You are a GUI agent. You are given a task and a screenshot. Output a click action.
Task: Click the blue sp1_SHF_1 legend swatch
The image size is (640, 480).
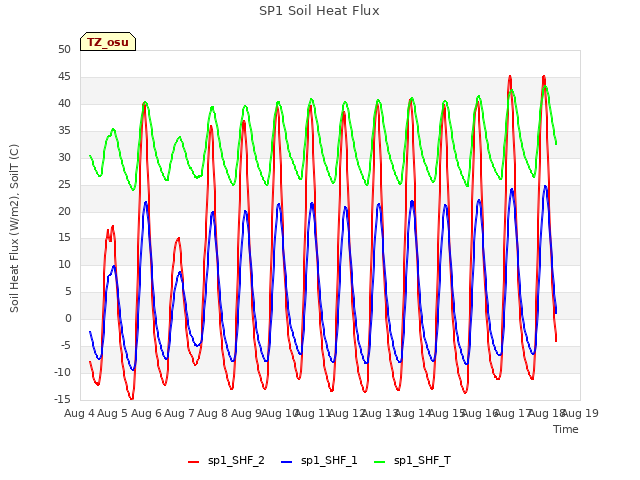(287, 462)
